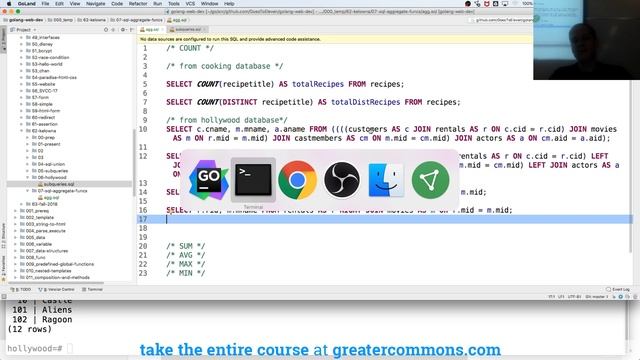Select Finder icon in app switcher
This screenshot has height=360, width=640.
pyautogui.click(x=386, y=180)
